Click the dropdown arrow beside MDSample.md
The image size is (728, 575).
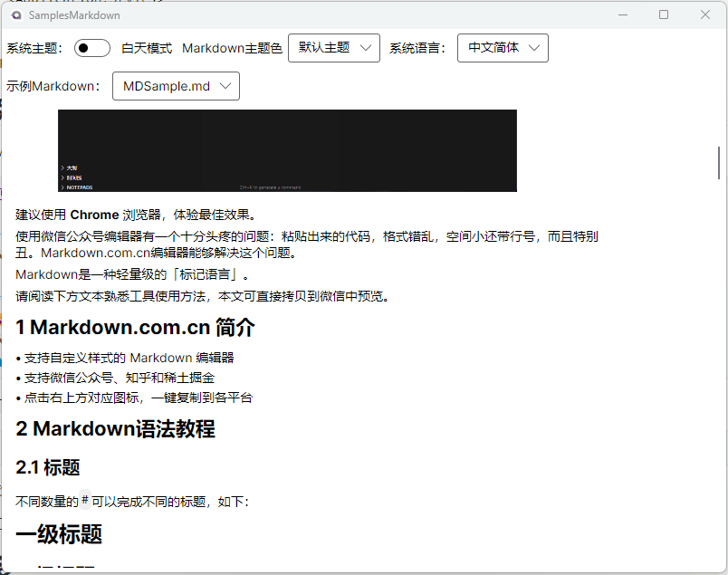[225, 85]
